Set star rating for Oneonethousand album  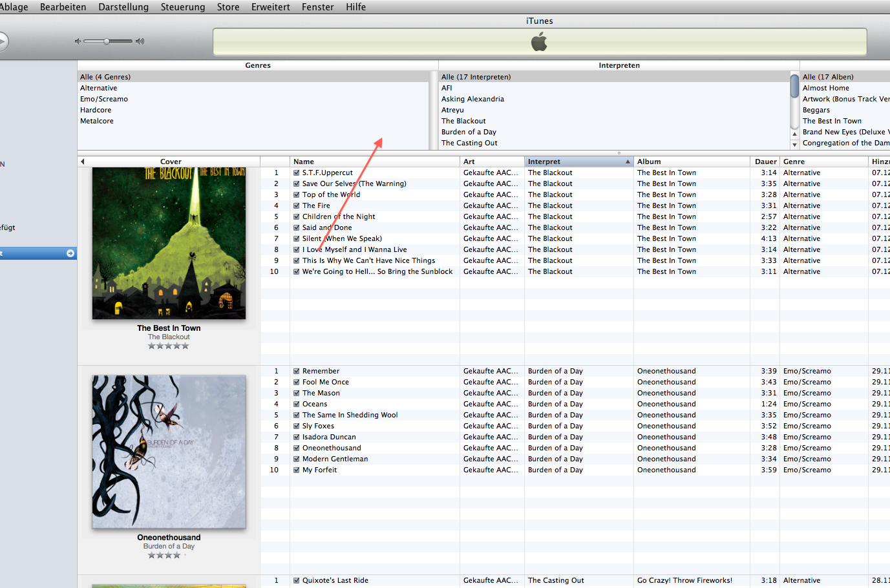click(x=168, y=556)
